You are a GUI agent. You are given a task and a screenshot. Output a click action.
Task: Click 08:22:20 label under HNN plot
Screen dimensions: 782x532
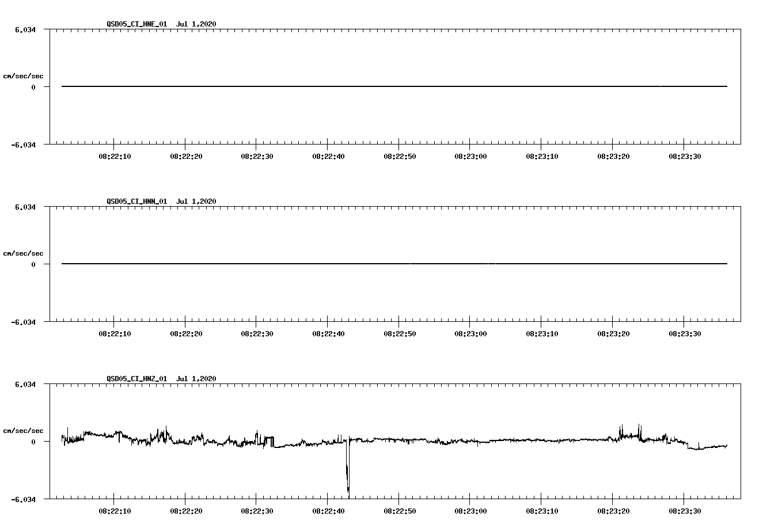[x=186, y=334]
